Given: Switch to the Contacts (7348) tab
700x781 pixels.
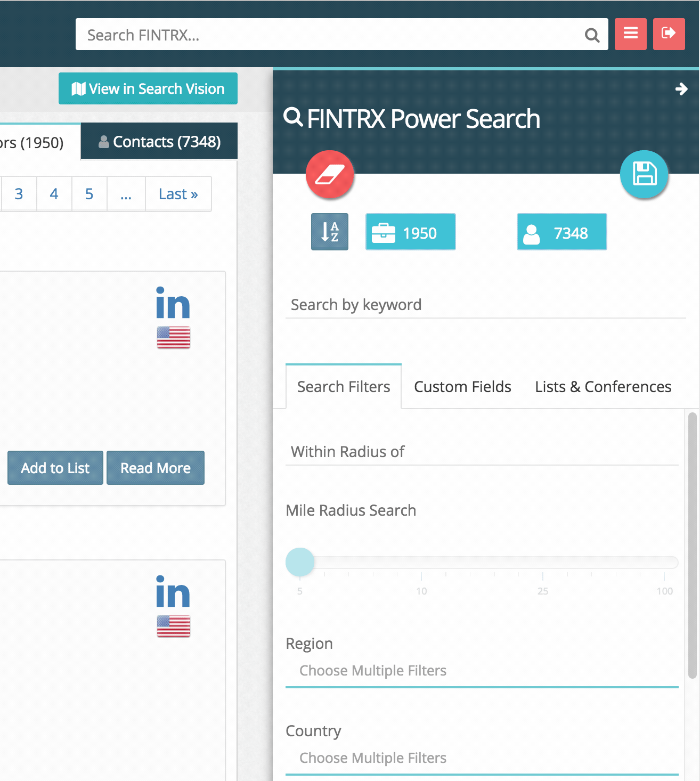Looking at the screenshot, I should (159, 141).
